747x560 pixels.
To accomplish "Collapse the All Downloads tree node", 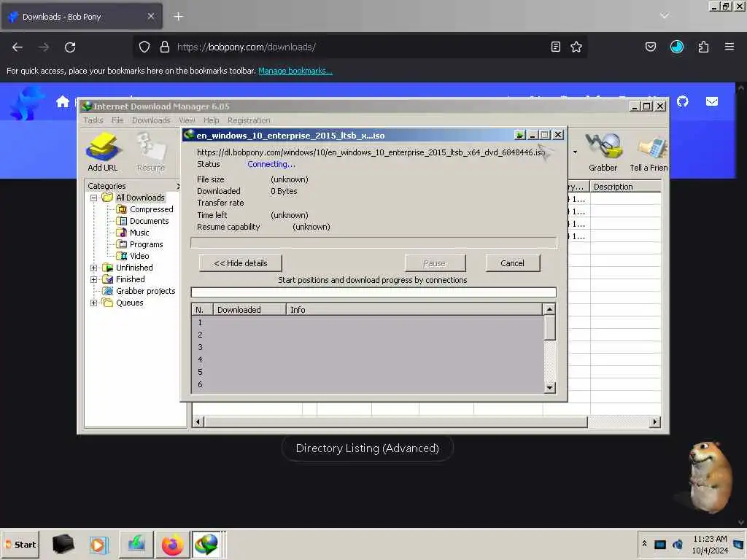I will click(94, 198).
